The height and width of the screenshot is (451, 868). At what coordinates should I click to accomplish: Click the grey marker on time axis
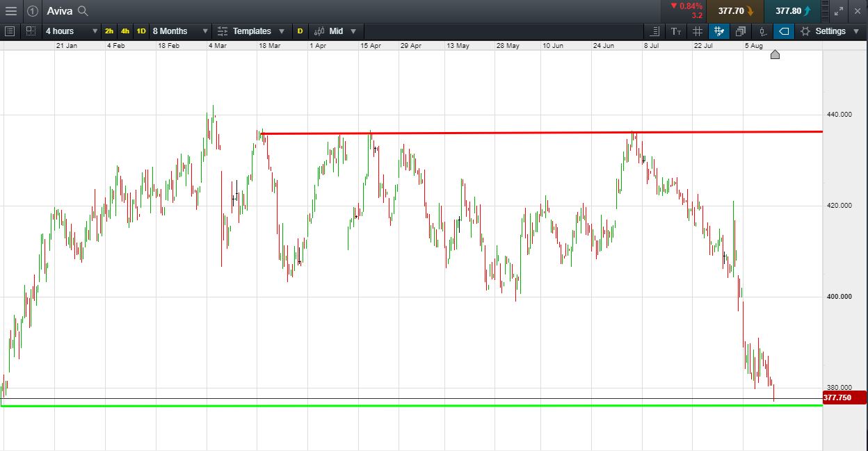point(775,54)
